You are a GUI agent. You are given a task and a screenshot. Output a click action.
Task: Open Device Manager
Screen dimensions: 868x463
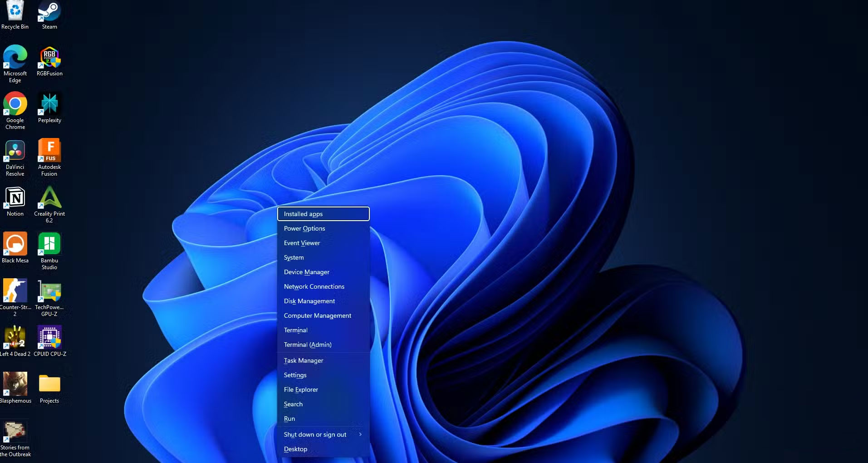[x=306, y=271]
